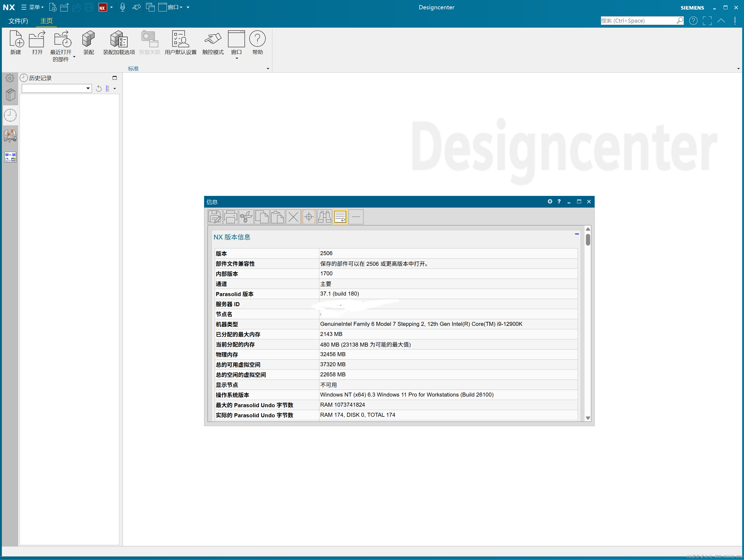The height and width of the screenshot is (560, 744).
Task: Click the scissors cut icon in Information window
Action: click(246, 217)
